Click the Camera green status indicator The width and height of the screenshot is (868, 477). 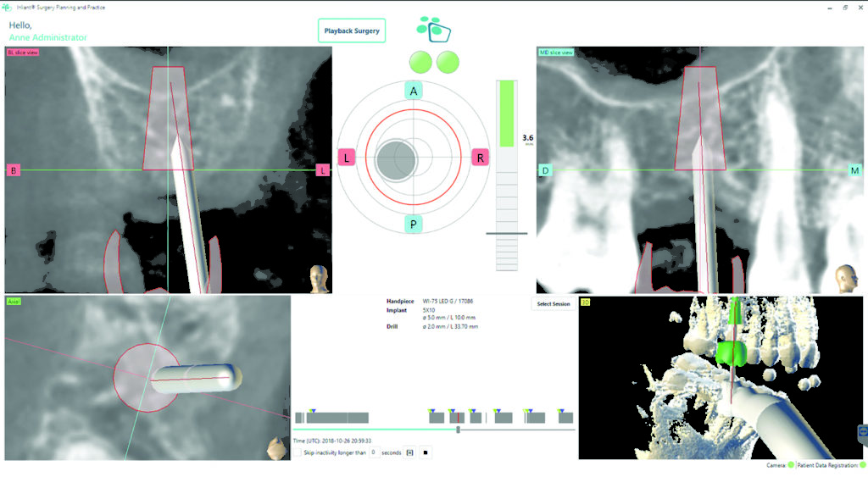pyautogui.click(x=791, y=465)
